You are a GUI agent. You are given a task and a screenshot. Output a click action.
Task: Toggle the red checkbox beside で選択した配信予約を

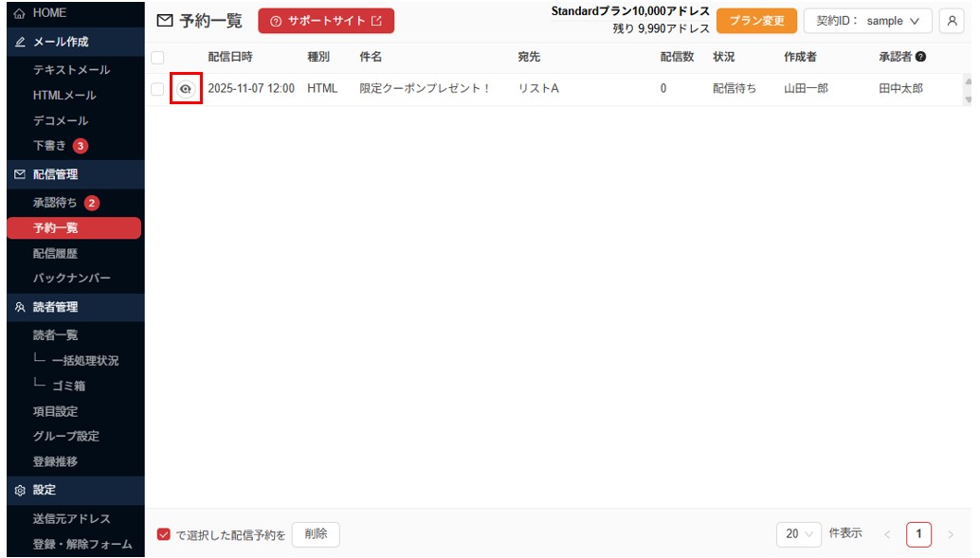point(164,534)
